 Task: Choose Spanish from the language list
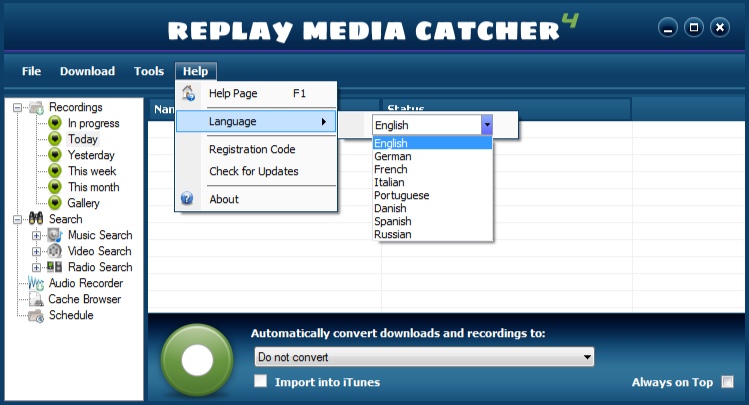tap(432, 221)
